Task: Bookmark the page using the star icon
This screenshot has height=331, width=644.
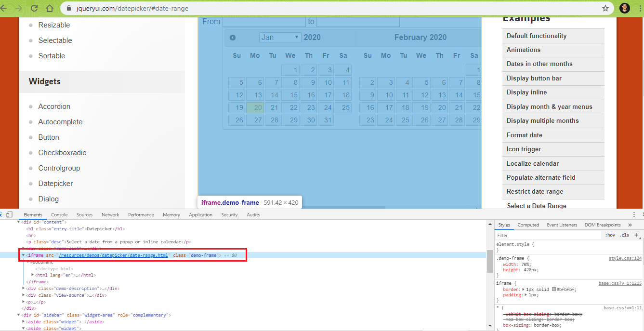Action: pyautogui.click(x=605, y=8)
